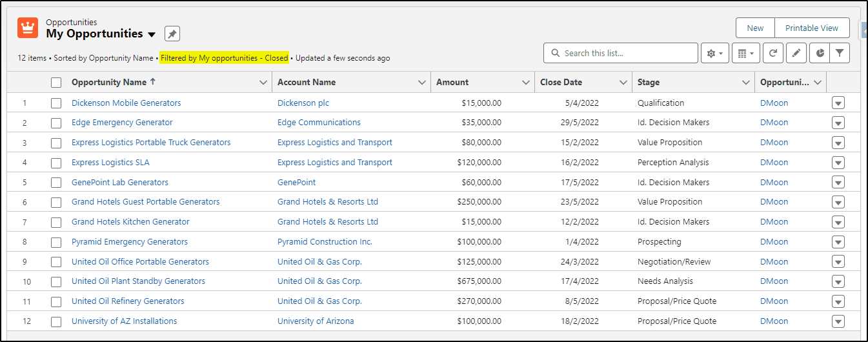868x342 pixels.
Task: Open Amount column header dropdown arrow
Action: pos(525,83)
